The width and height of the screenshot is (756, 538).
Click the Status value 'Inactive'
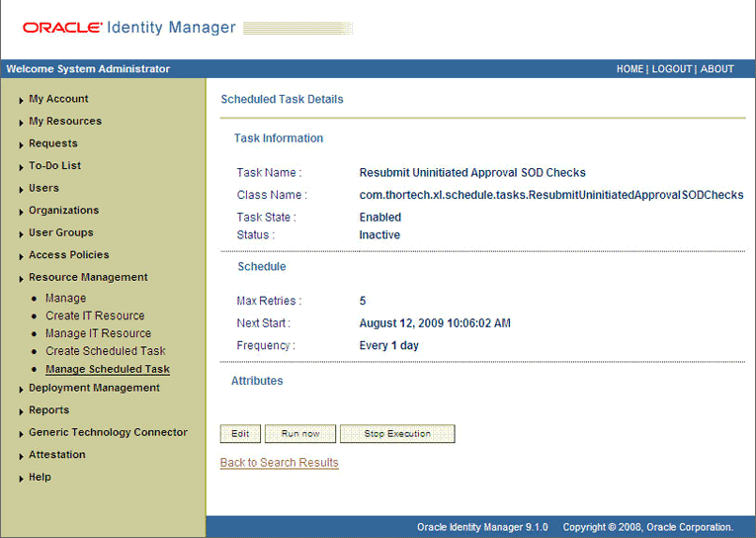coord(379,235)
